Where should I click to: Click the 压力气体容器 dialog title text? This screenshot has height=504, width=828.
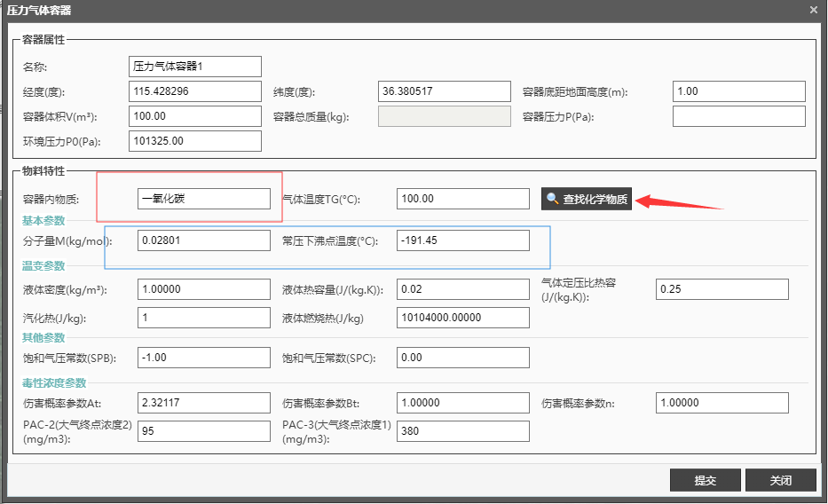coord(39,10)
